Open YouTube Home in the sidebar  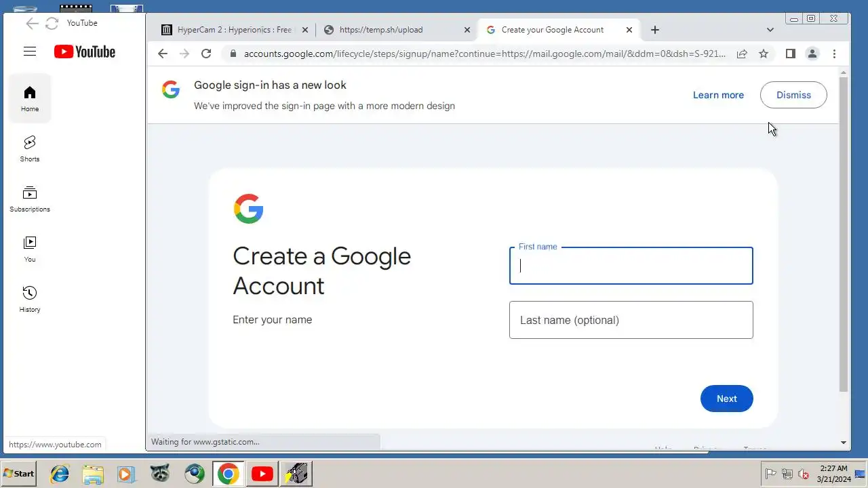pyautogui.click(x=30, y=98)
